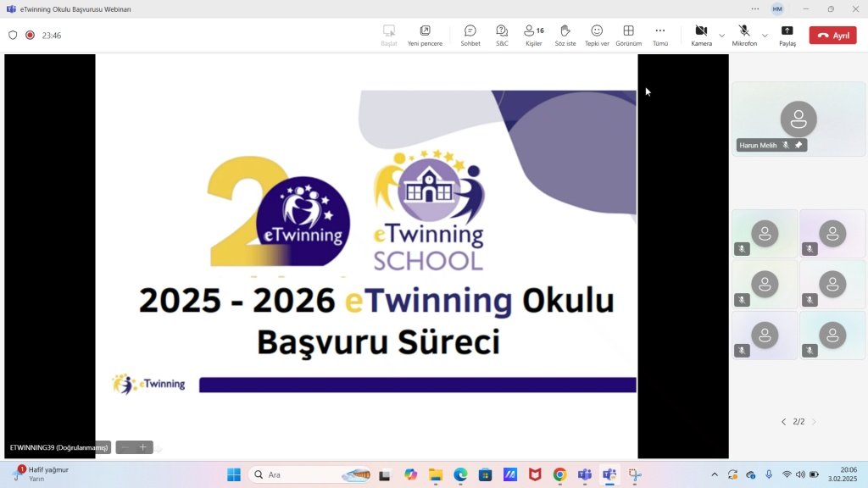868x488 pixels.
Task: Click the taskbar Ara search box
Action: 310,474
